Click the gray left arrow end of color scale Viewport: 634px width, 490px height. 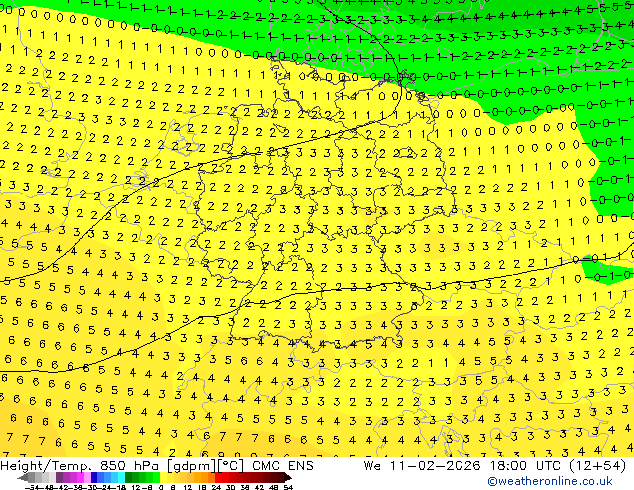[23, 478]
